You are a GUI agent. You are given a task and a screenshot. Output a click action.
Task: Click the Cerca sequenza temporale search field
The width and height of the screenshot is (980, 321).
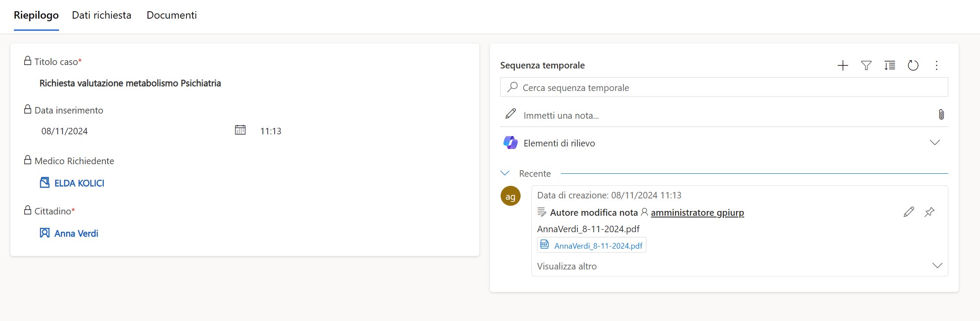724,87
